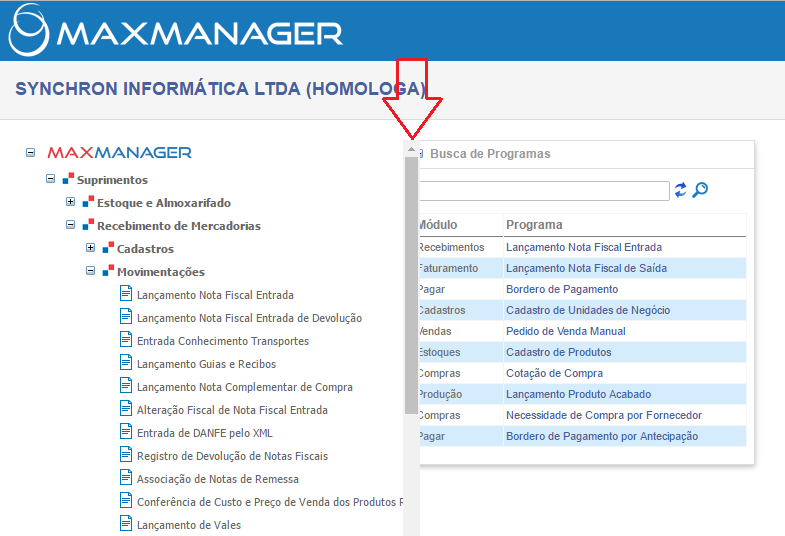785x536 pixels.
Task: Click document icon for Lançamento Guias e Recibos
Action: pyautogui.click(x=126, y=362)
